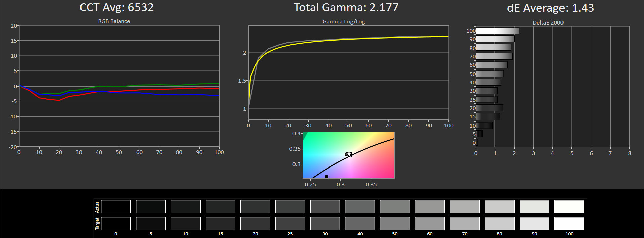
Task: Pick the DeltaE 2000 bar for level 50
Action: [490, 74]
